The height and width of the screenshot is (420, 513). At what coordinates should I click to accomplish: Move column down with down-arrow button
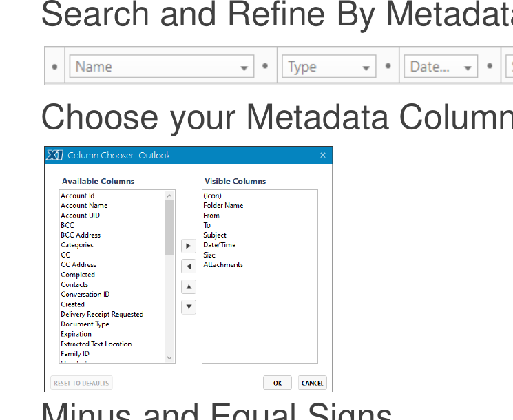(x=189, y=307)
